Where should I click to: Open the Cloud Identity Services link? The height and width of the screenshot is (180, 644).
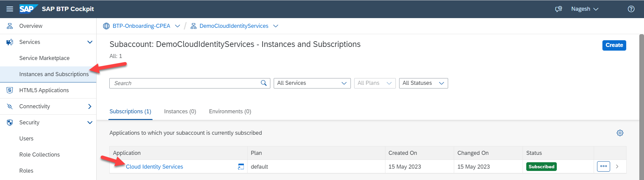[x=154, y=167]
